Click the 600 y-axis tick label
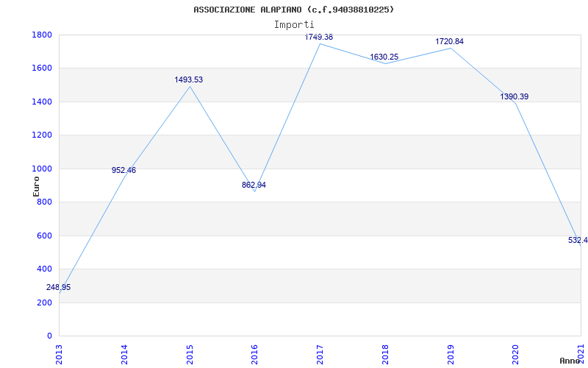Viewport: 588px width, 368px height. [45, 236]
